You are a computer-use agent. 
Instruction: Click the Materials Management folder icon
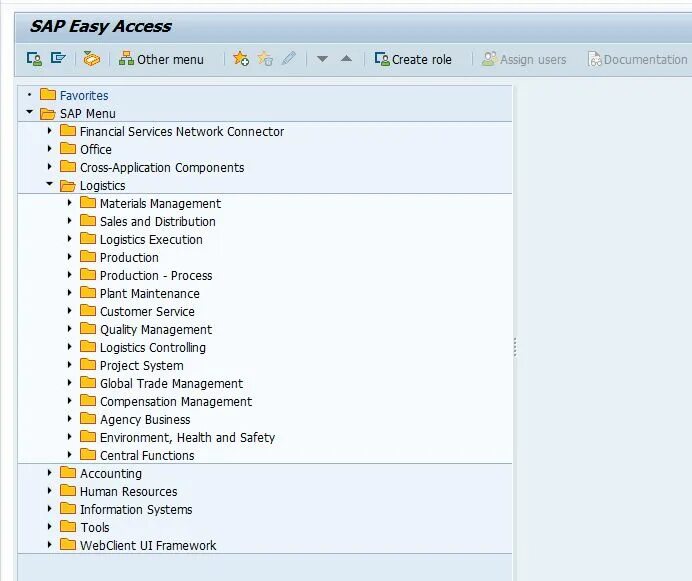click(88, 203)
